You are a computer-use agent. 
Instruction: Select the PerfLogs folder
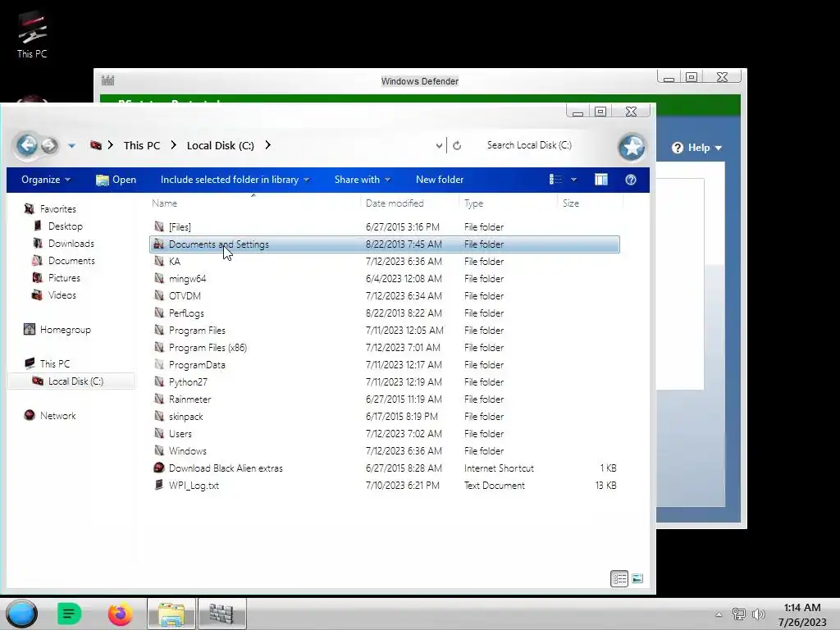pos(186,313)
